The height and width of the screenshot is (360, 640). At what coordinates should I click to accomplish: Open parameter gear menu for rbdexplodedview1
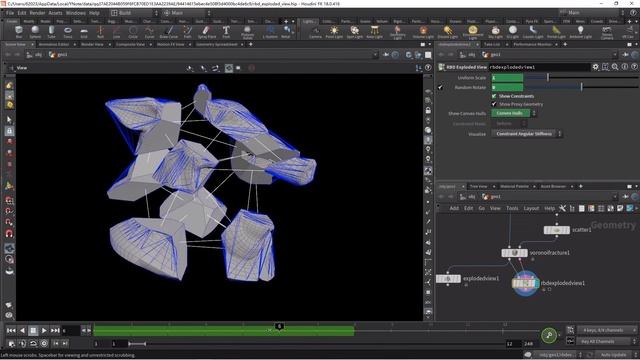click(596, 67)
